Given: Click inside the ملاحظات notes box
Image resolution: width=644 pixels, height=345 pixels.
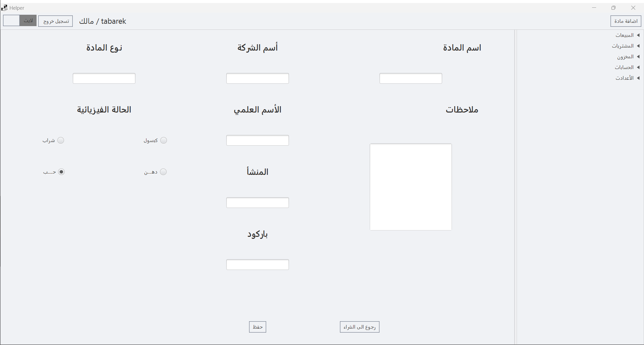Looking at the screenshot, I should 411,187.
